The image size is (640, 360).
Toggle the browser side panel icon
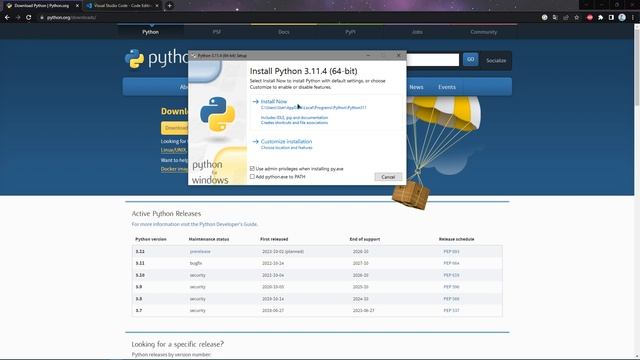[x=611, y=18]
